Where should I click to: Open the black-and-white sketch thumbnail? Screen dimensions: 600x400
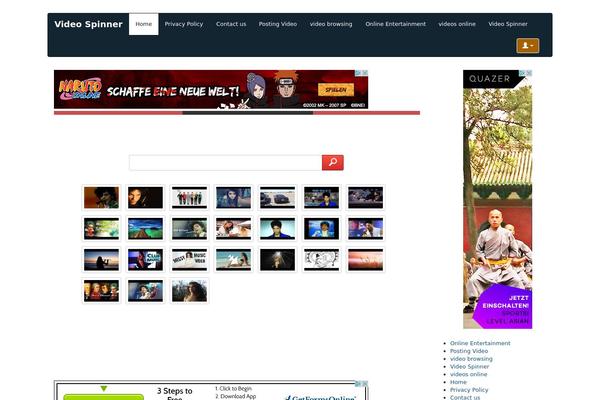point(321,260)
